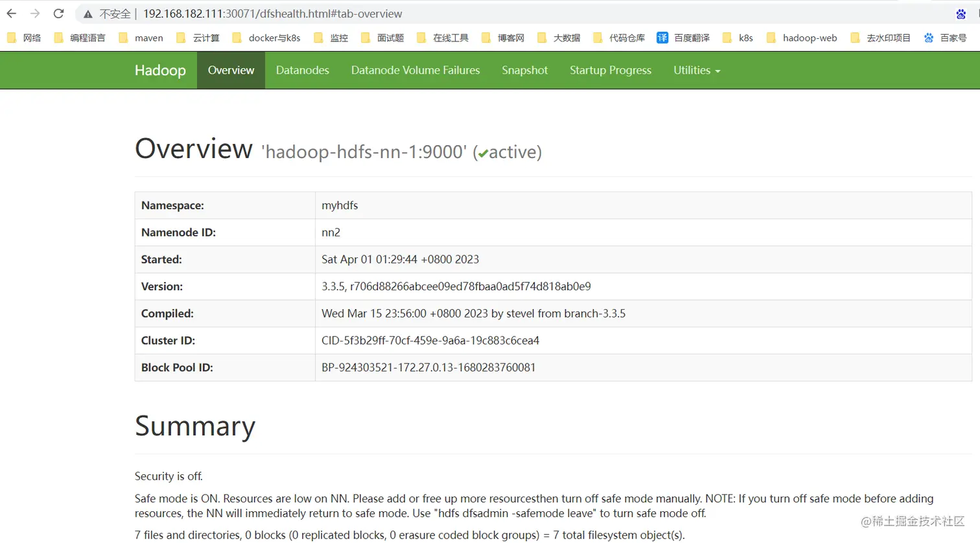Image resolution: width=980 pixels, height=543 pixels.
Task: Click the Overview page heading
Action: [x=194, y=148]
